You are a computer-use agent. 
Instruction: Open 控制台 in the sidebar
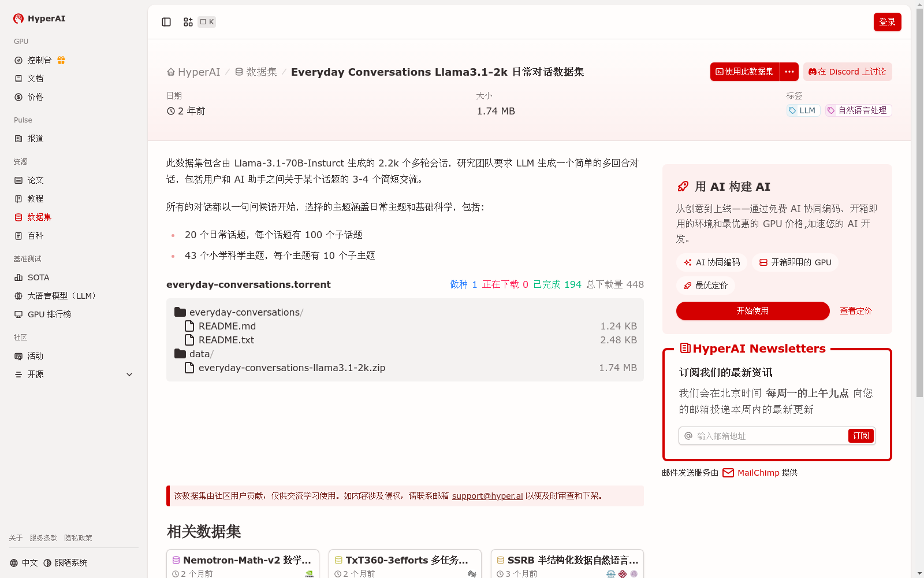[39, 60]
